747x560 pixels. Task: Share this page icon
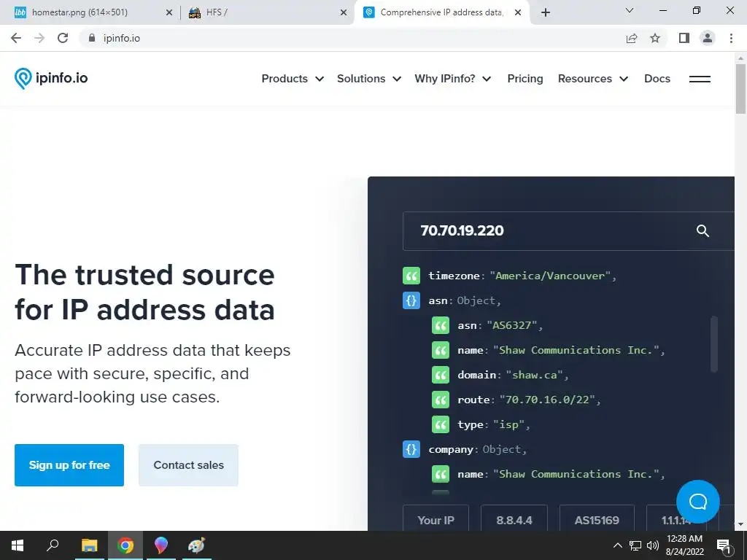[632, 38]
